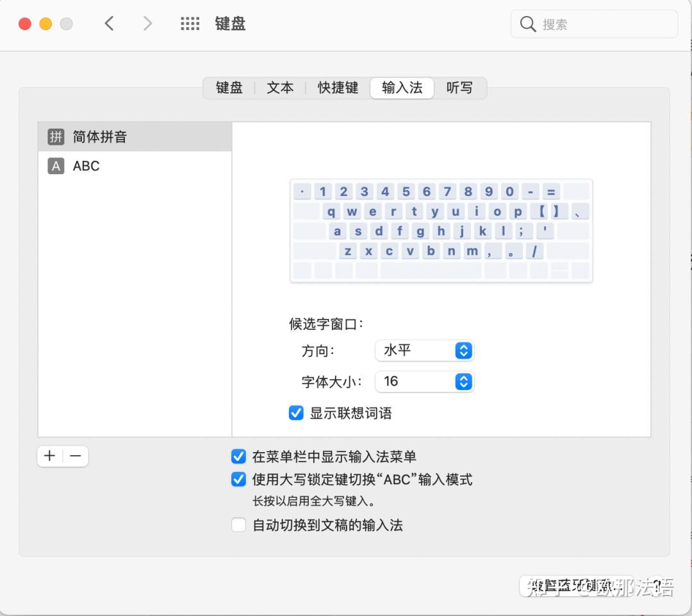This screenshot has width=692, height=616.
Task: Click the A icon beside ABC
Action: coord(56,166)
